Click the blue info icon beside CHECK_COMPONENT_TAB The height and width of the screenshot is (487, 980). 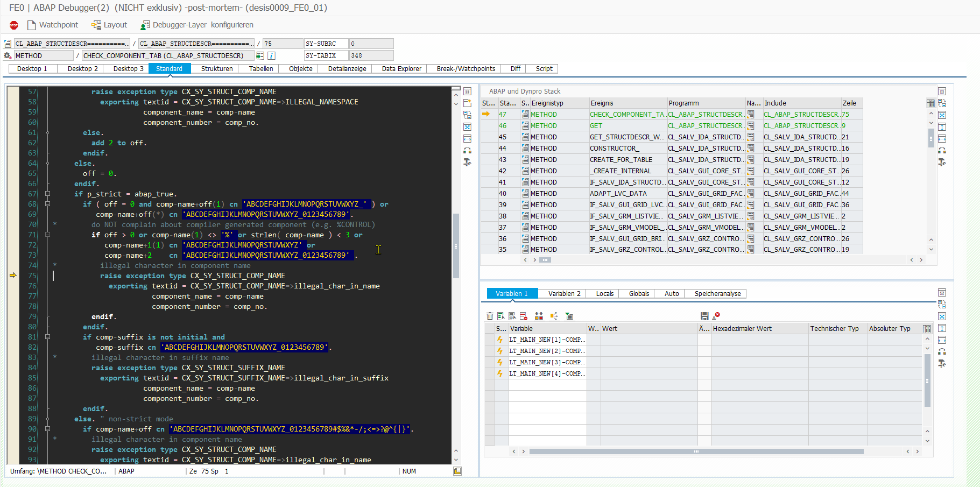click(x=272, y=56)
